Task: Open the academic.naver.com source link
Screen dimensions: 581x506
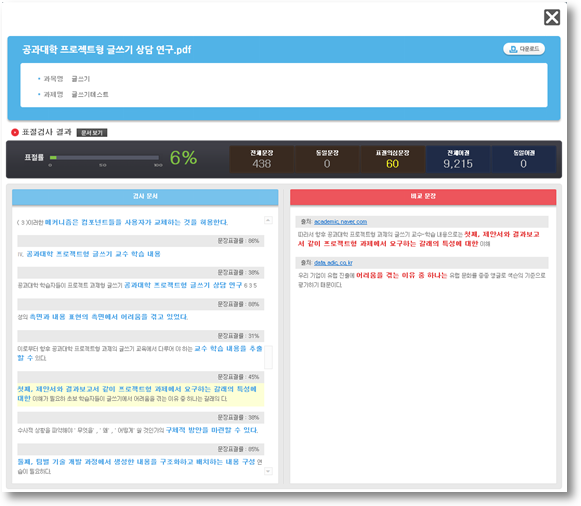Action: [x=341, y=222]
